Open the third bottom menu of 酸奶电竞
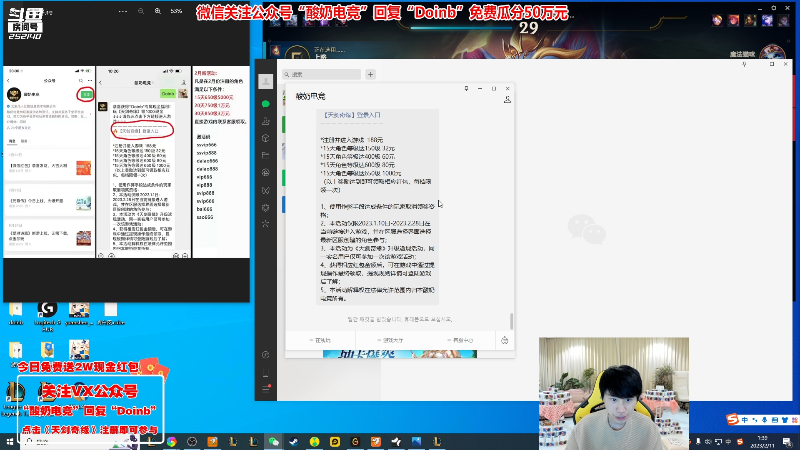 point(460,340)
